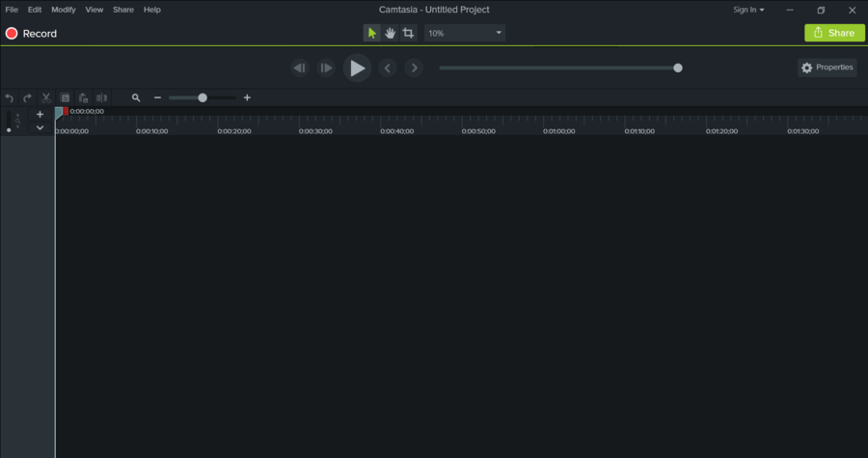This screenshot has height=458, width=868.
Task: Select the arrow Edit mode tool
Action: (x=371, y=33)
